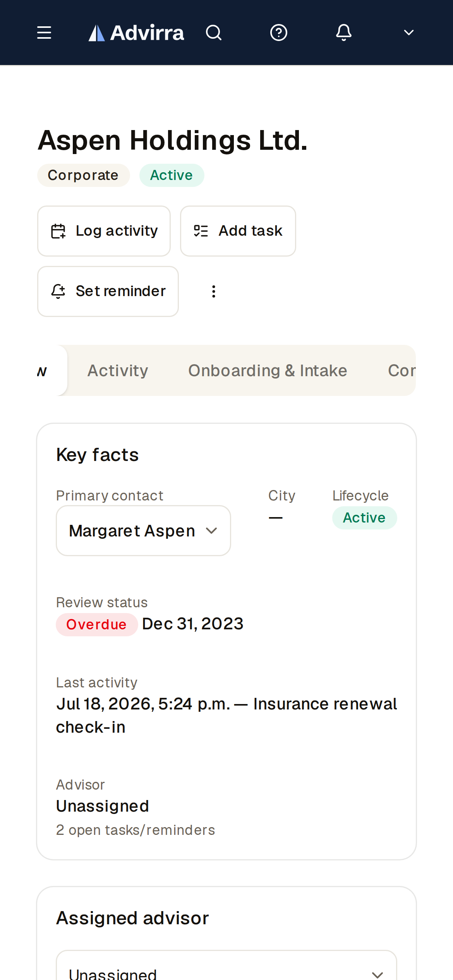Click the 2 open tasks/reminders text
Screen dimensions: 453x980
click(x=136, y=830)
